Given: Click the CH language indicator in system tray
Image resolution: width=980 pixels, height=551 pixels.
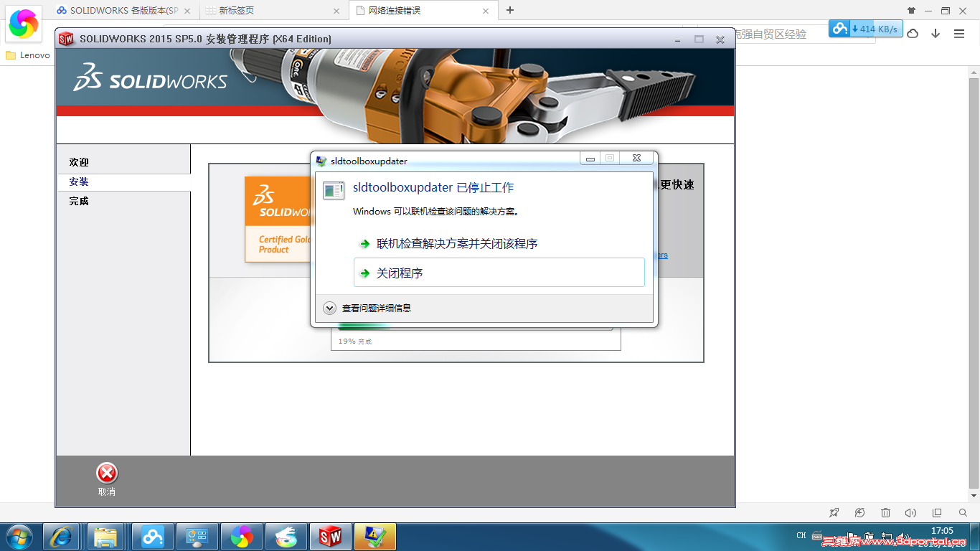Looking at the screenshot, I should tap(801, 535).
